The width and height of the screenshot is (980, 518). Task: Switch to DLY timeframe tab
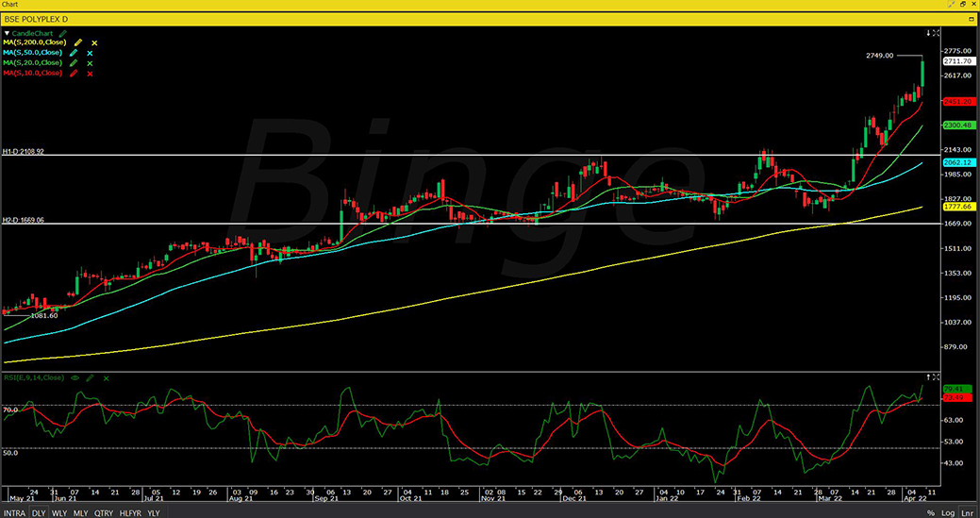39,513
